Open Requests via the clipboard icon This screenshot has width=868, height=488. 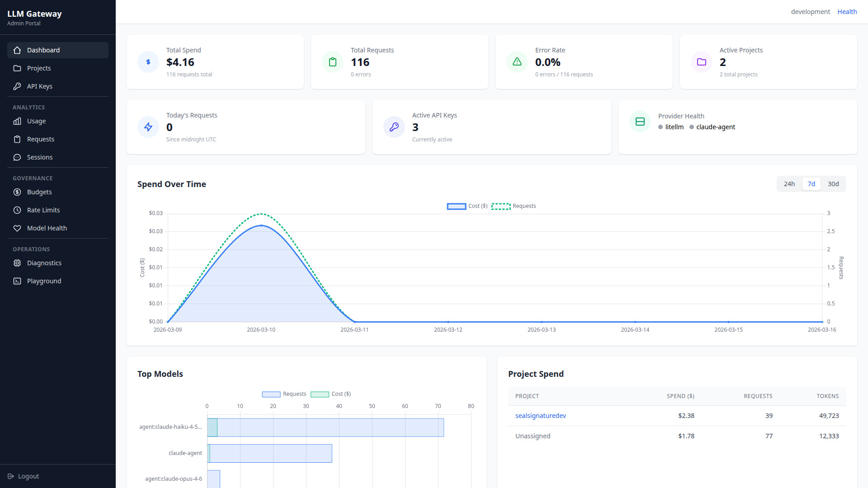click(x=17, y=139)
